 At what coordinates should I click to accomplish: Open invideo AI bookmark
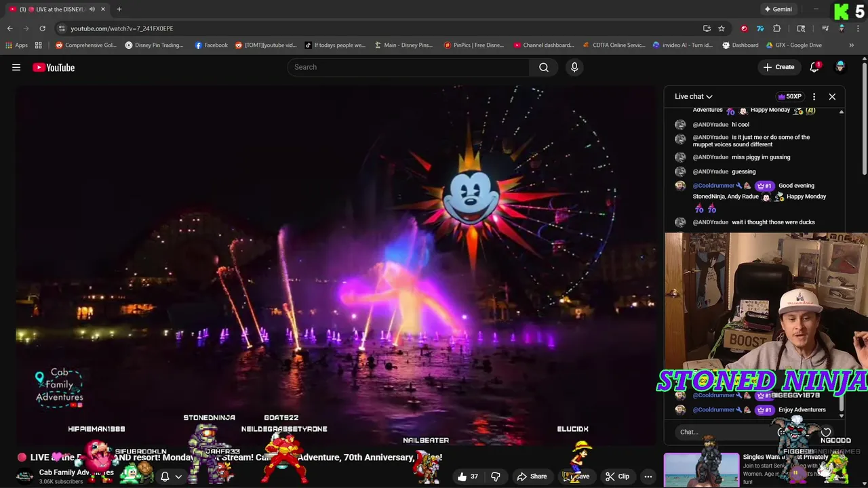pyautogui.click(x=682, y=45)
